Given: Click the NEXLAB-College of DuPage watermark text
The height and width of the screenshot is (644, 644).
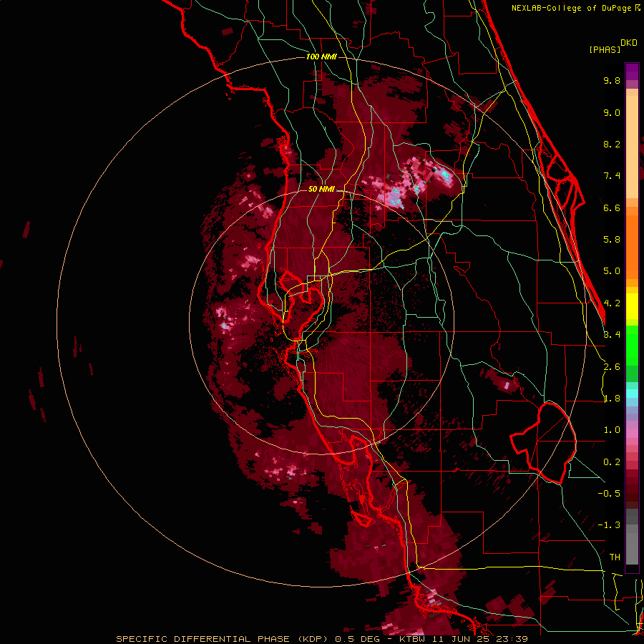Looking at the screenshot, I should (571, 8).
